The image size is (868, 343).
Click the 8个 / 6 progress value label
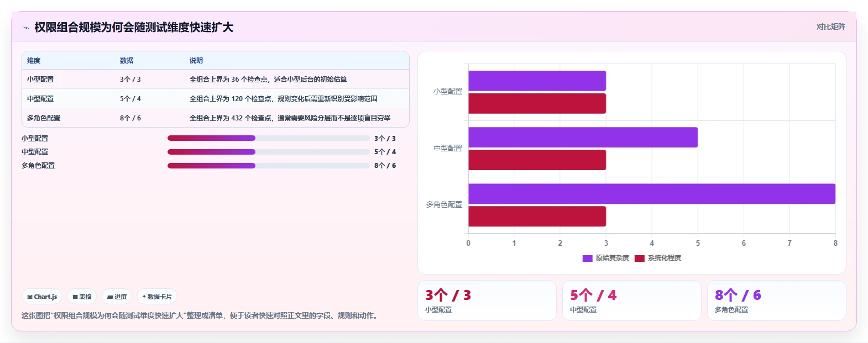tap(385, 166)
